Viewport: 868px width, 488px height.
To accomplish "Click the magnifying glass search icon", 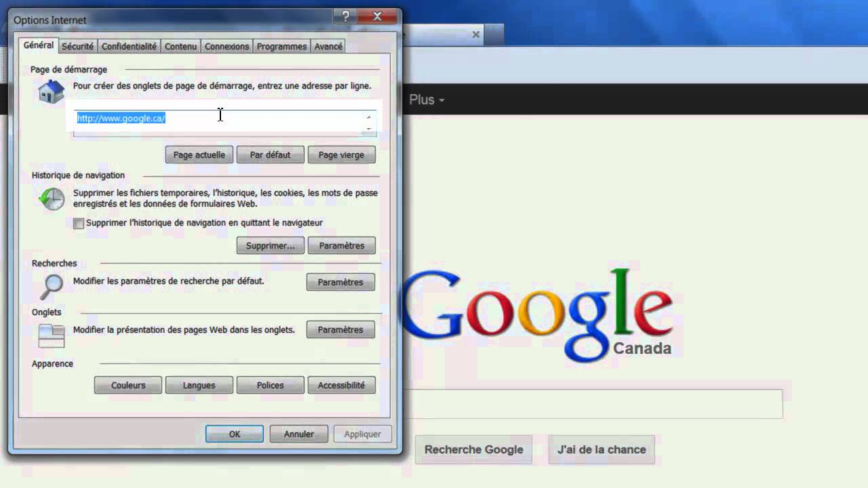I will 52,286.
